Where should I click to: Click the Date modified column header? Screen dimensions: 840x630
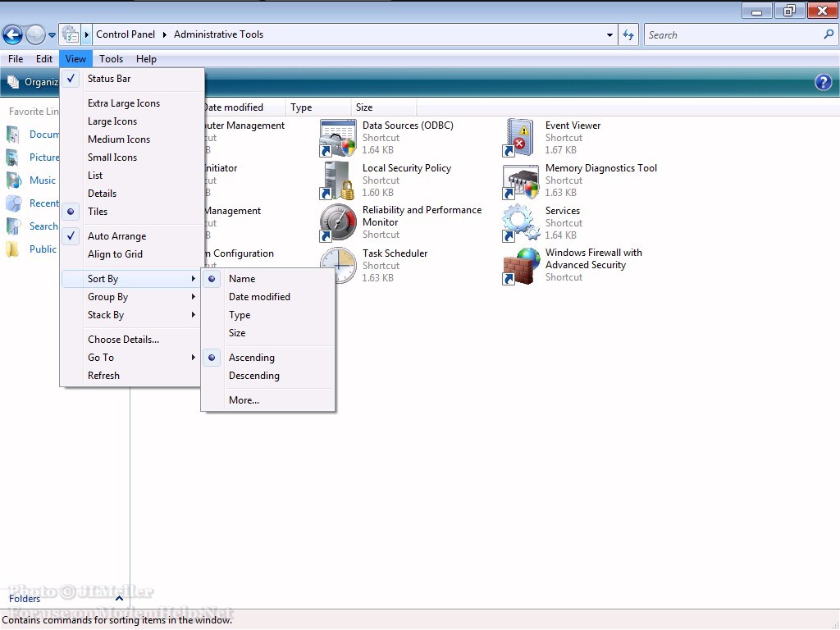pyautogui.click(x=244, y=107)
